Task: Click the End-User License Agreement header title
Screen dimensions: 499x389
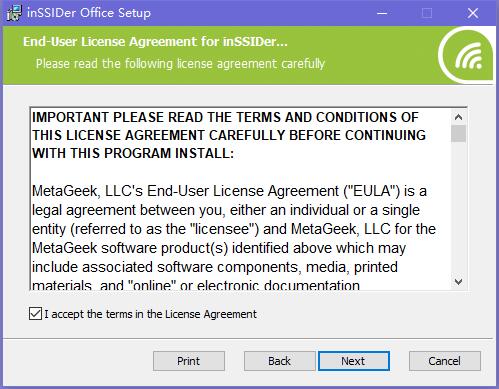Action: coord(155,42)
